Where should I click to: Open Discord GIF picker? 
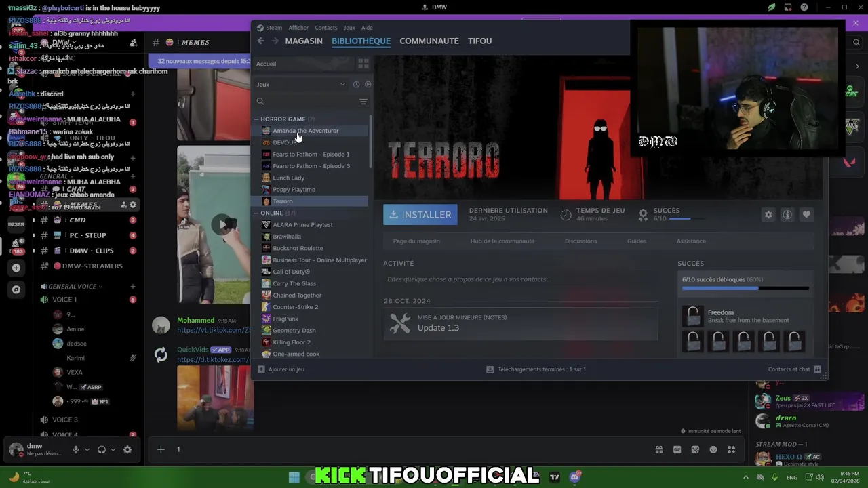click(677, 449)
